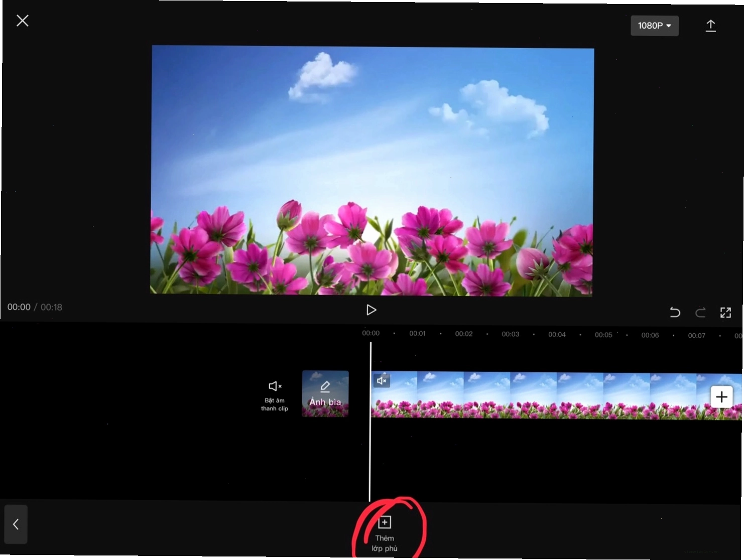Image resolution: width=744 pixels, height=560 pixels.
Task: Tap the export upload arrow icon
Action: [710, 26]
